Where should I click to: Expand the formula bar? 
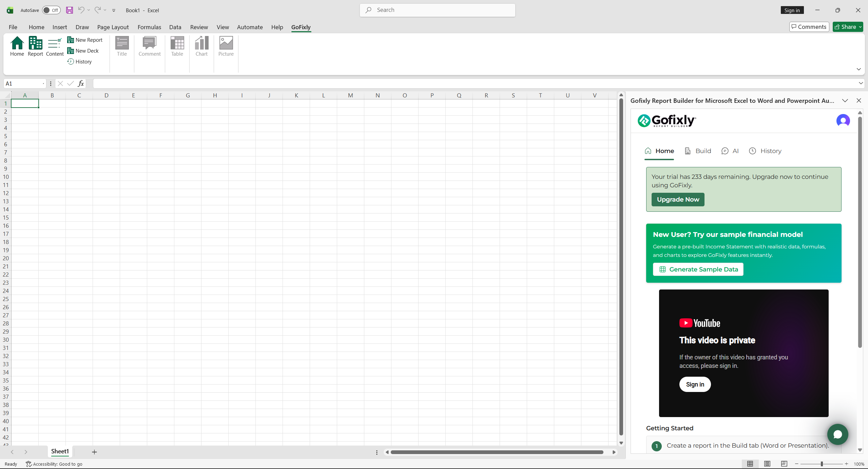tap(861, 83)
